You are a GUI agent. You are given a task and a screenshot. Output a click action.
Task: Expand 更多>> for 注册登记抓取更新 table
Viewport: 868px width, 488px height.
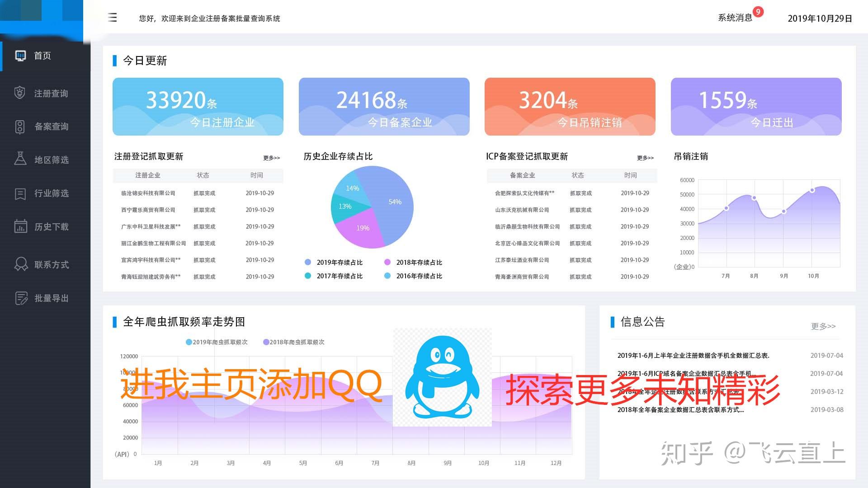coord(271,158)
